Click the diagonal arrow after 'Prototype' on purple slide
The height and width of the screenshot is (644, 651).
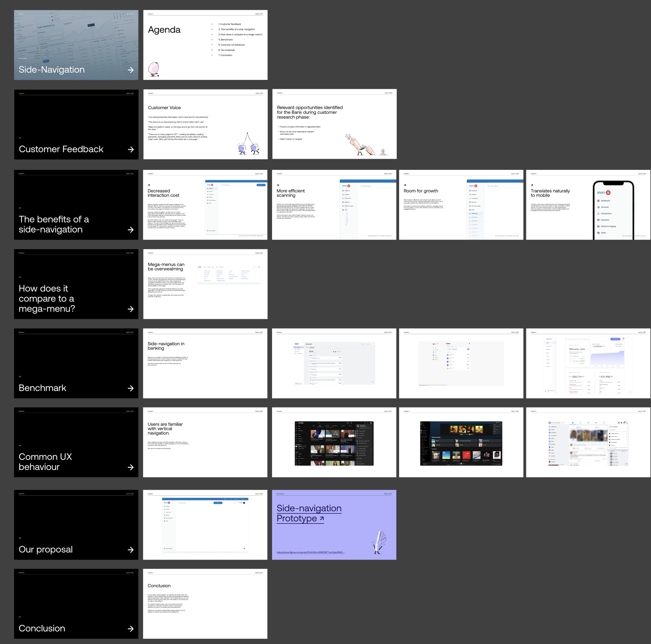321,519
